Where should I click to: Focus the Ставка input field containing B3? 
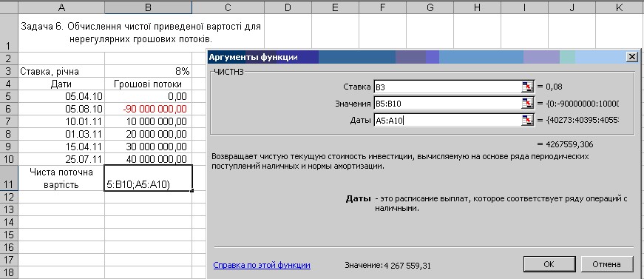(447, 87)
